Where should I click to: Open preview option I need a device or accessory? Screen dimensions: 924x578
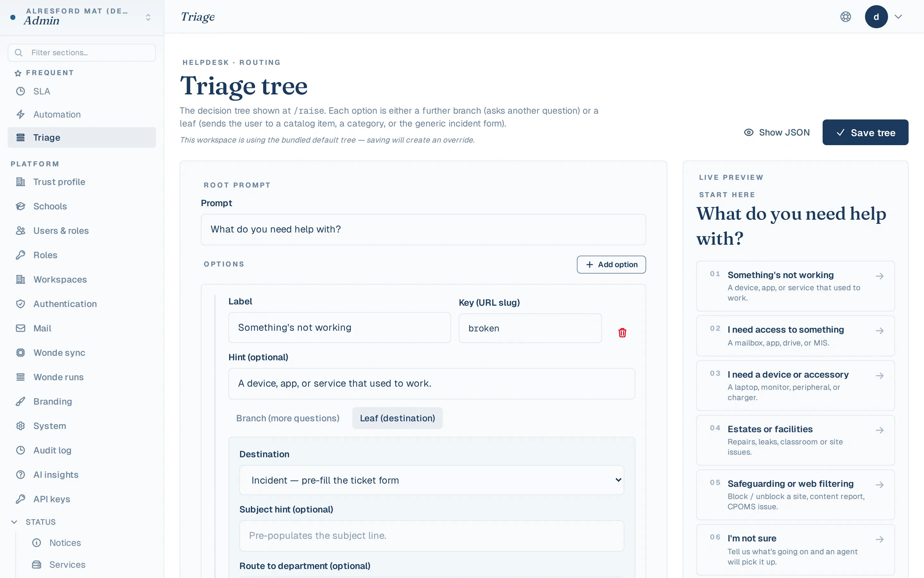[796, 386]
